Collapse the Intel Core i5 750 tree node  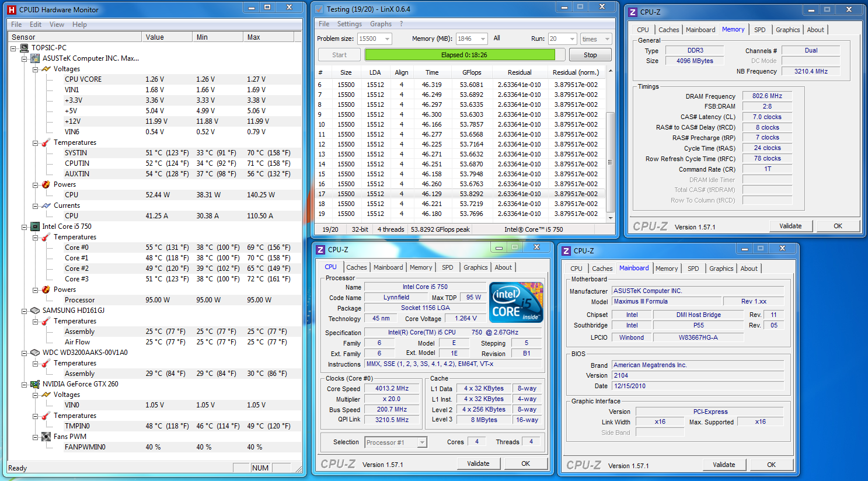[x=24, y=226]
